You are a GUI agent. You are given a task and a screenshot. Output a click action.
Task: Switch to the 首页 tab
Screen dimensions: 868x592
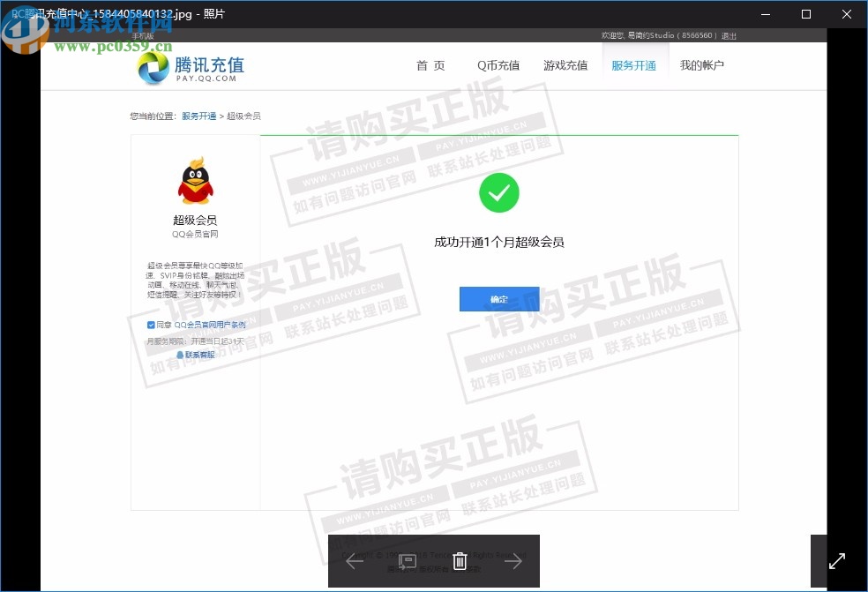(430, 65)
